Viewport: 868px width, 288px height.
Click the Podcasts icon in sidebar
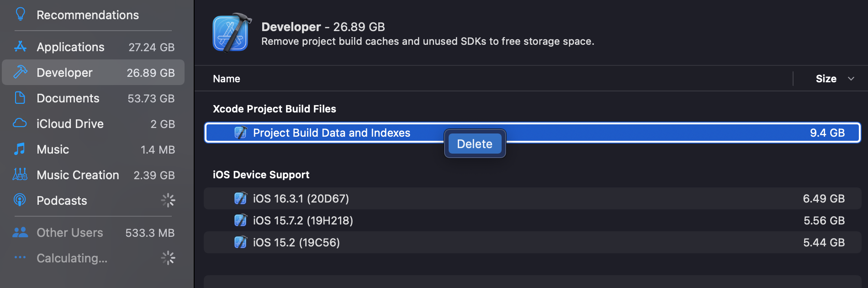(20, 200)
